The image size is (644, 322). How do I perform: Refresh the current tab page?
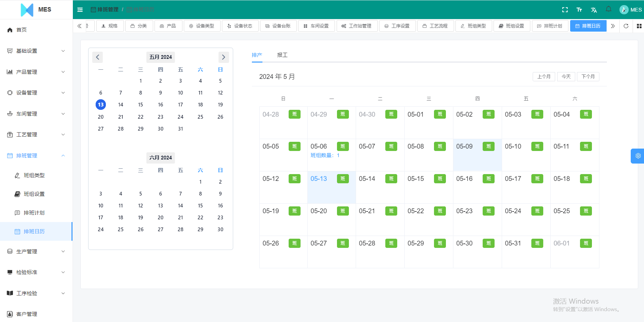(626, 26)
